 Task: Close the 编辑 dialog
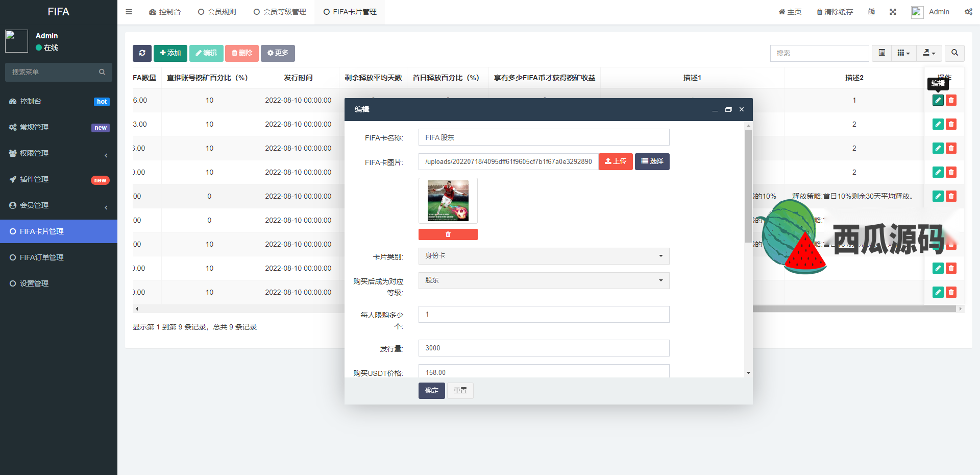point(742,109)
